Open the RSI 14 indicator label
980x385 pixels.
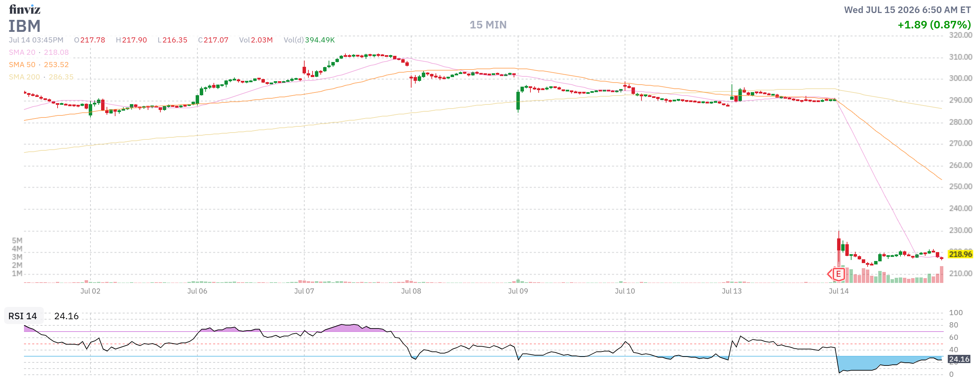(23, 316)
